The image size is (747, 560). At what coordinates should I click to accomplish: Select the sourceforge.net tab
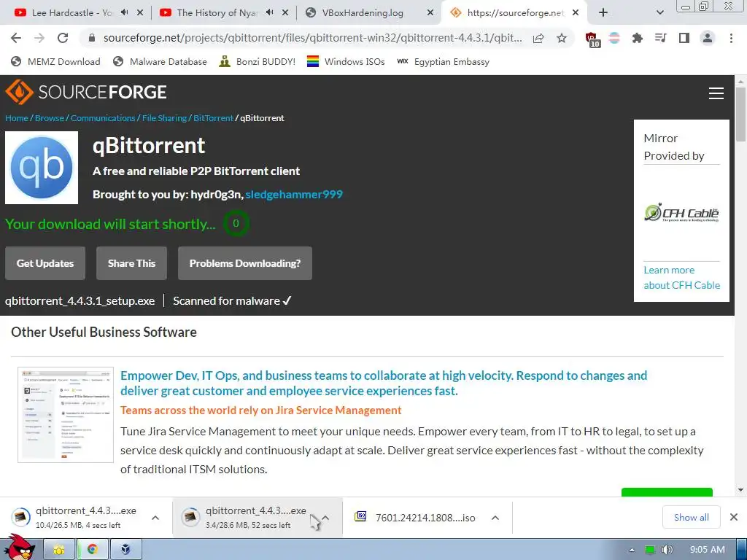[514, 13]
